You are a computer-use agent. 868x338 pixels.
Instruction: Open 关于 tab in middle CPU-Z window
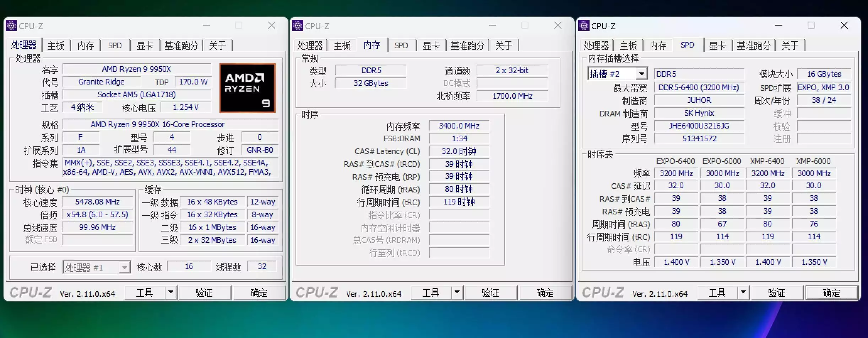[x=504, y=45]
